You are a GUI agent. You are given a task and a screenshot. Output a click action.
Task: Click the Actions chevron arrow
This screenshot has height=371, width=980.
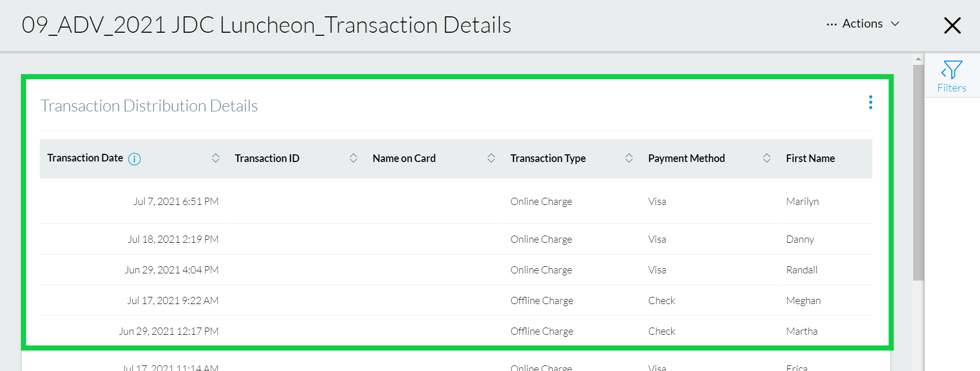[x=895, y=24]
